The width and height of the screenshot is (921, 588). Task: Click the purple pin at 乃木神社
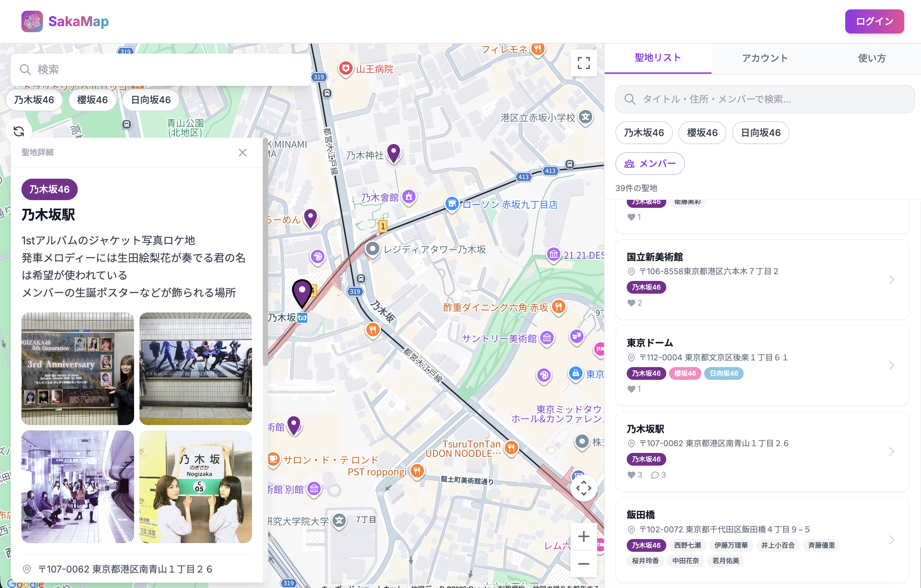(393, 153)
